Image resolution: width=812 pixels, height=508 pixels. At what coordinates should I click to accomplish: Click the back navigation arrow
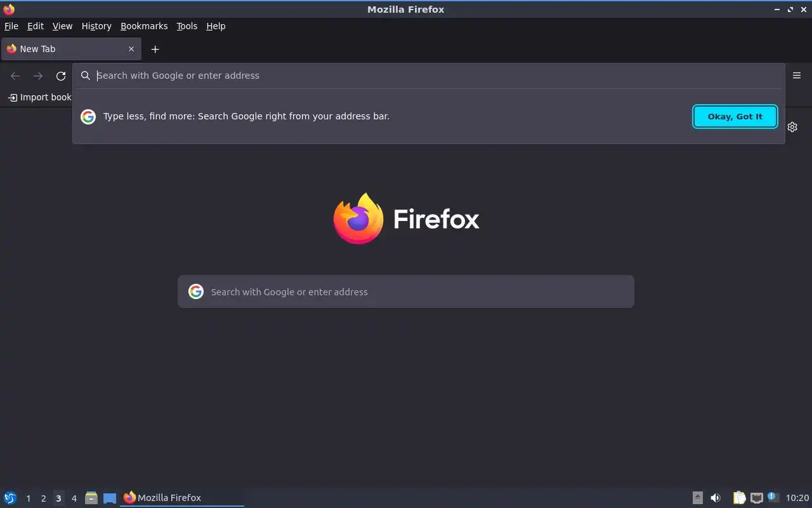15,76
